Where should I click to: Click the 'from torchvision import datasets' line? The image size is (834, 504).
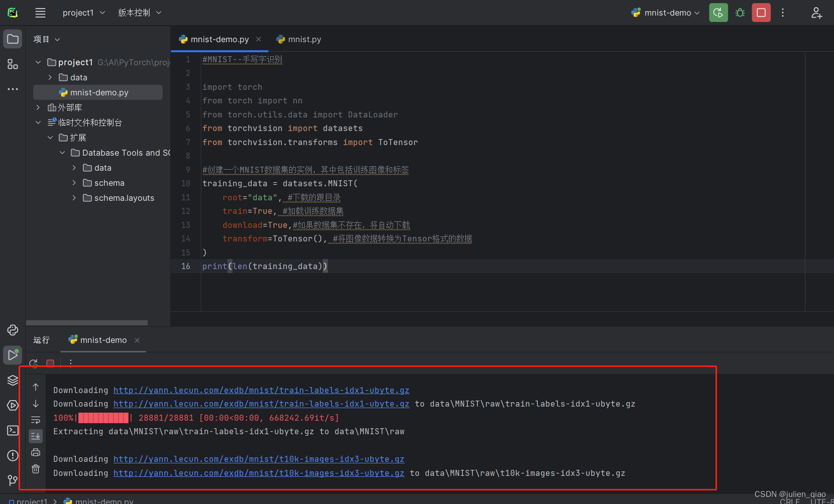(x=282, y=129)
